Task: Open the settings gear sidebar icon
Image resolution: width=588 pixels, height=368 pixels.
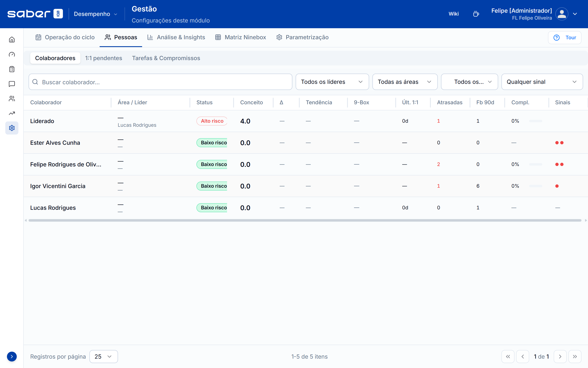Action: 12,128
